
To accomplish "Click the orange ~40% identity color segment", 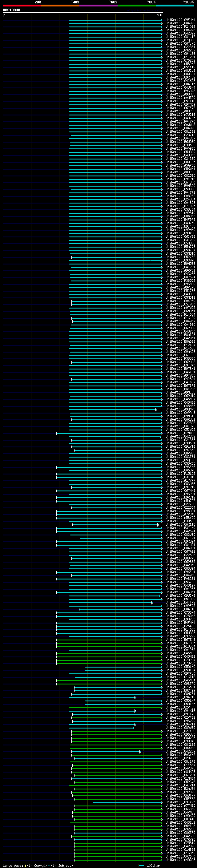I will [60, 6].
